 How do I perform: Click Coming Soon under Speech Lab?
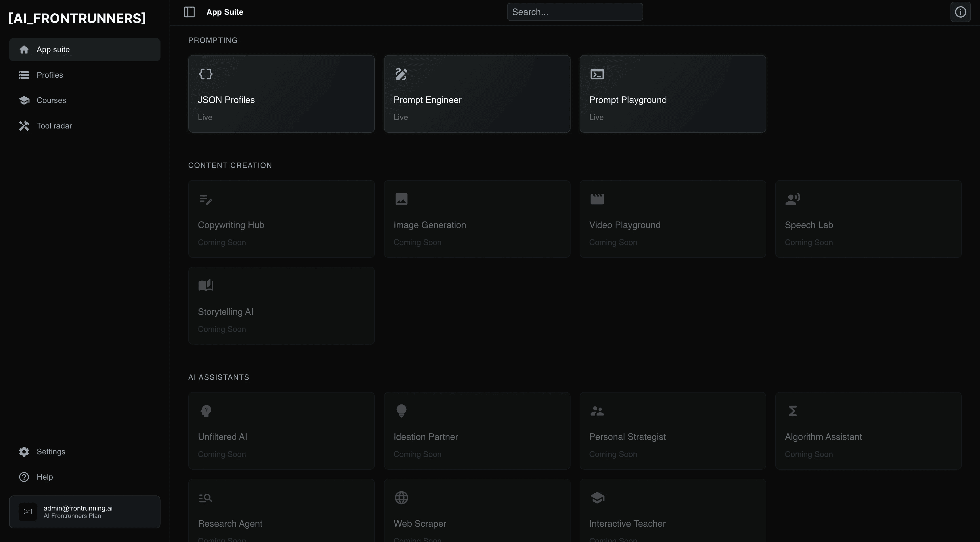pos(809,242)
